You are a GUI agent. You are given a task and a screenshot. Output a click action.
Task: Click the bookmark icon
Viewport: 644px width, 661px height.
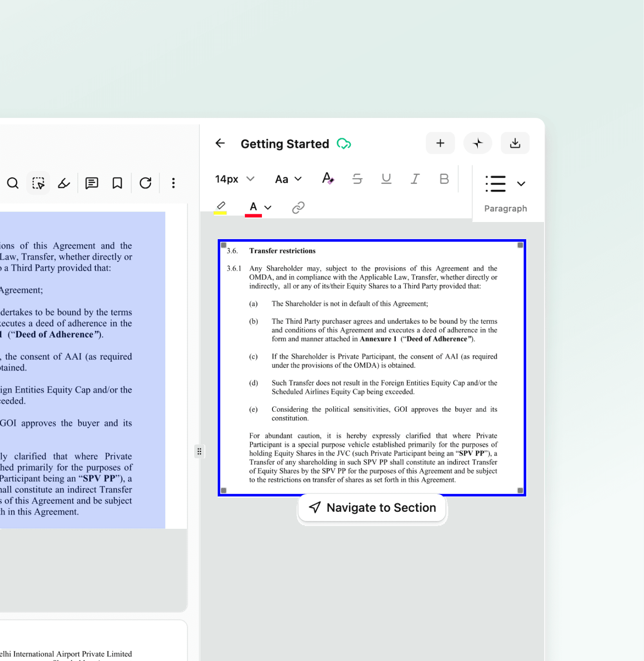click(x=117, y=183)
